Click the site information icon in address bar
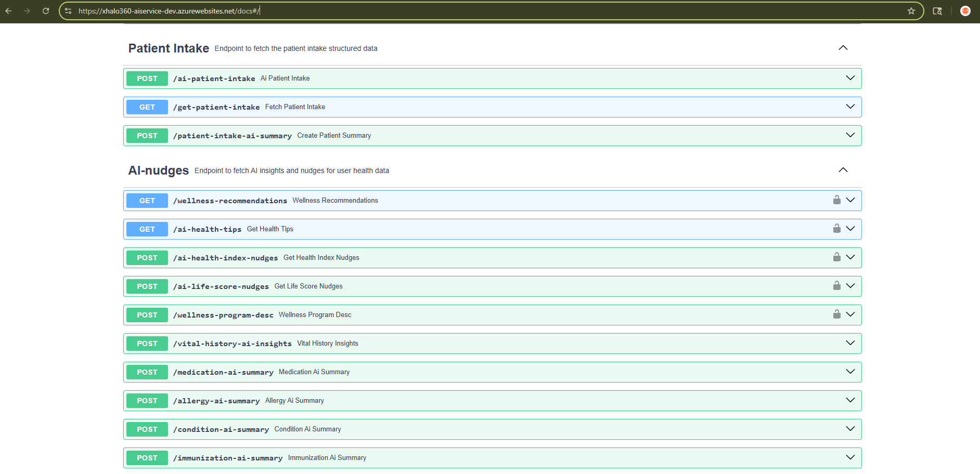Screen dimensions: 980x474 68,11
